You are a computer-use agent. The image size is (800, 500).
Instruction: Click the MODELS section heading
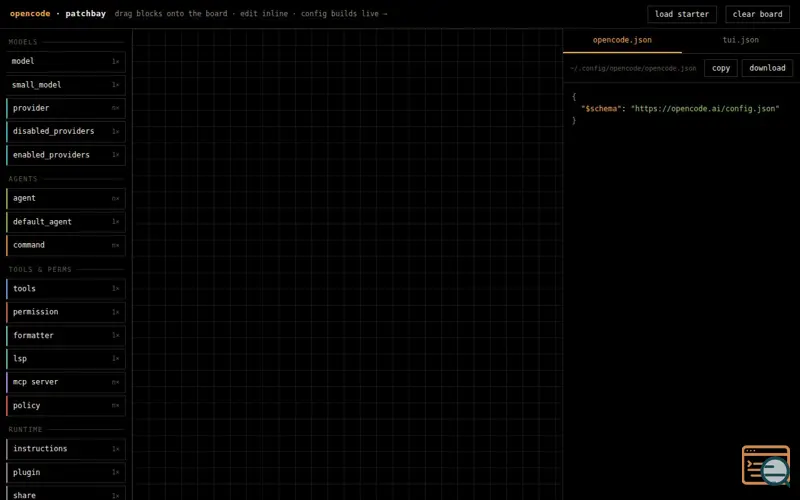click(x=23, y=42)
